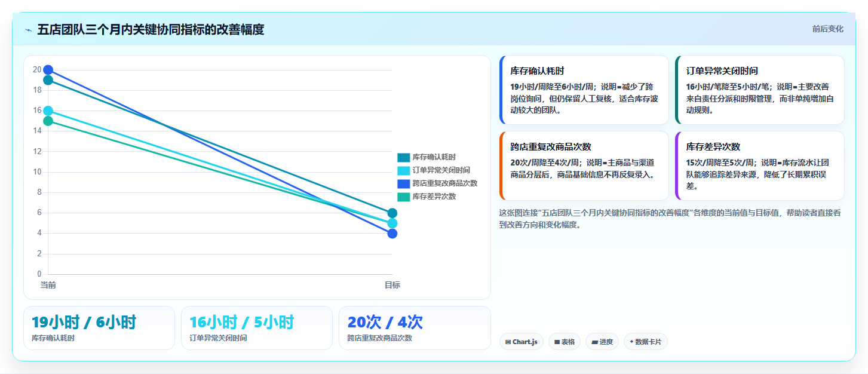The width and height of the screenshot is (868, 374).
Task: Select the 数据卡片 tag
Action: coord(645,342)
